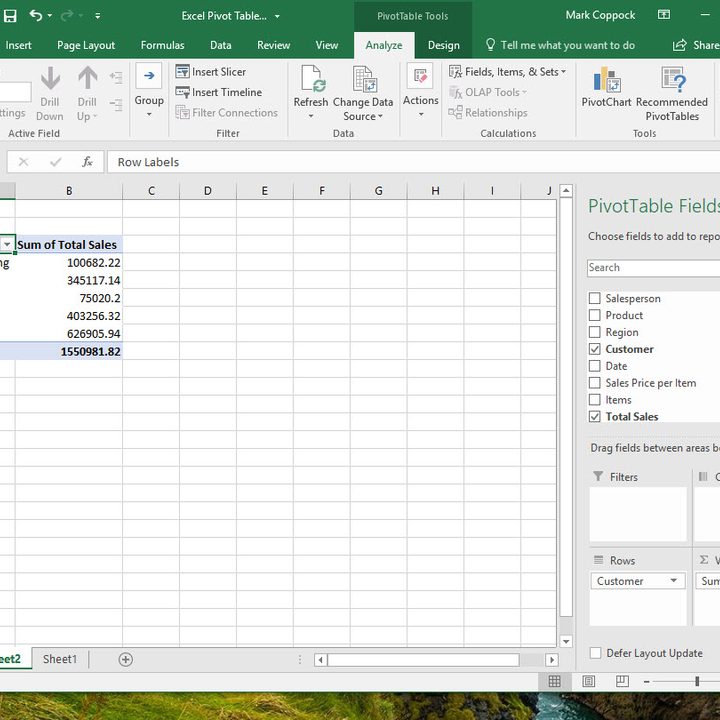Click the PivotChart icon
The height and width of the screenshot is (720, 720).
(x=607, y=79)
